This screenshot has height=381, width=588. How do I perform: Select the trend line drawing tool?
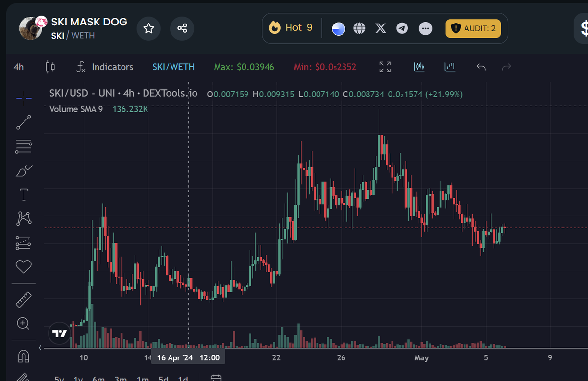pos(24,122)
